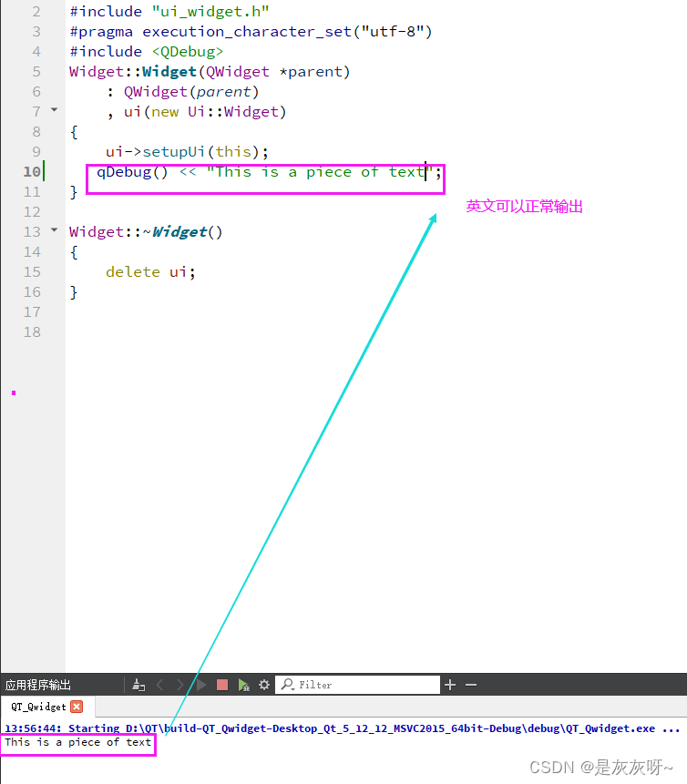Collapse the constructor fold arrow at line 7
This screenshot has width=687, height=784.
click(54, 110)
